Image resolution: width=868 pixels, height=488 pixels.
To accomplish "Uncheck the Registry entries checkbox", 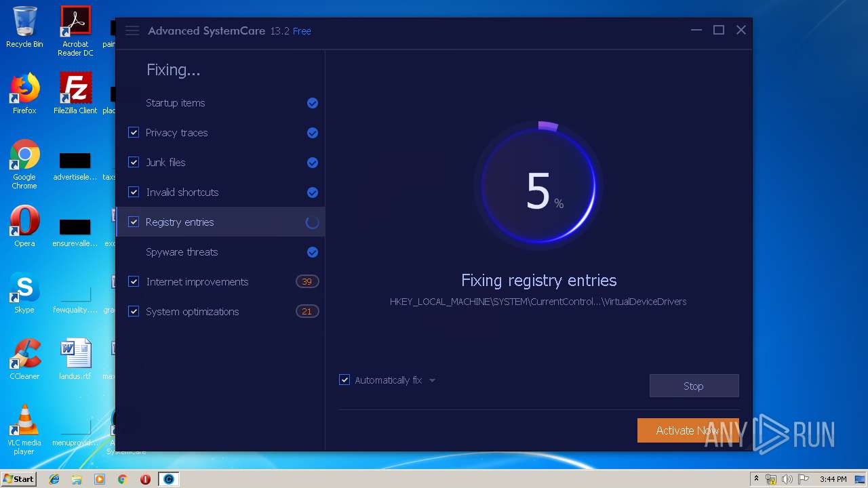I will tap(134, 222).
